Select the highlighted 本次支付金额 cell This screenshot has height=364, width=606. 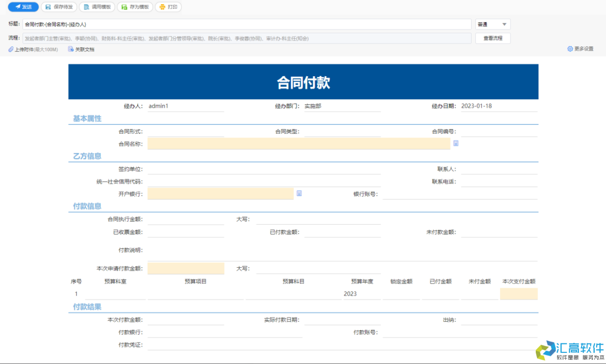[518, 294]
